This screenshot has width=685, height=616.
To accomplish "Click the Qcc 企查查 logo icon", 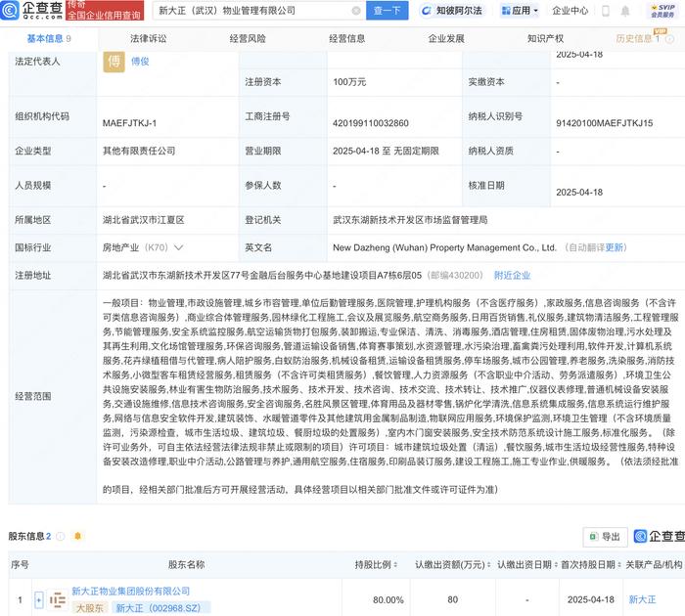I will [x=10, y=10].
